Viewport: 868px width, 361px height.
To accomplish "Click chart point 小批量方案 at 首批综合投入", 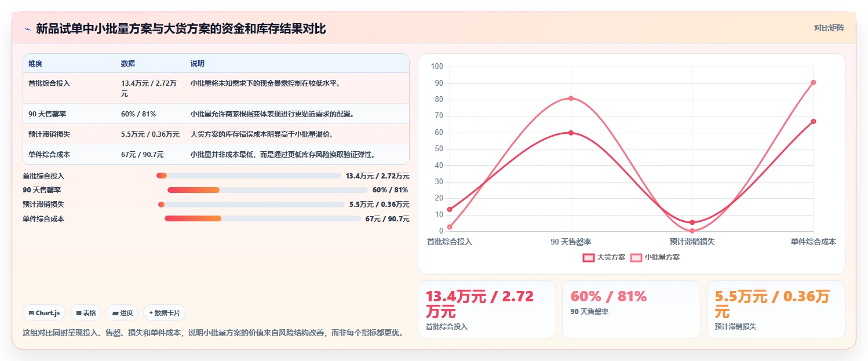I will tap(450, 227).
